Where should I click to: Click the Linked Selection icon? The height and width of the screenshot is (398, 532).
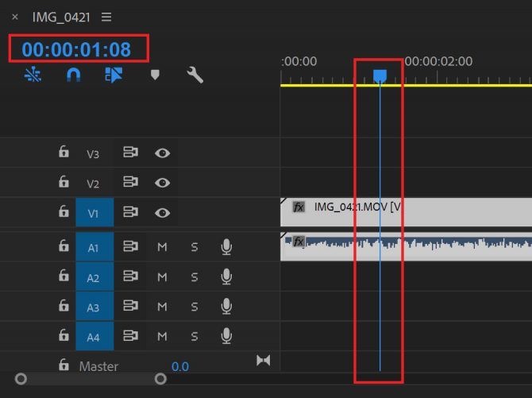click(x=114, y=75)
